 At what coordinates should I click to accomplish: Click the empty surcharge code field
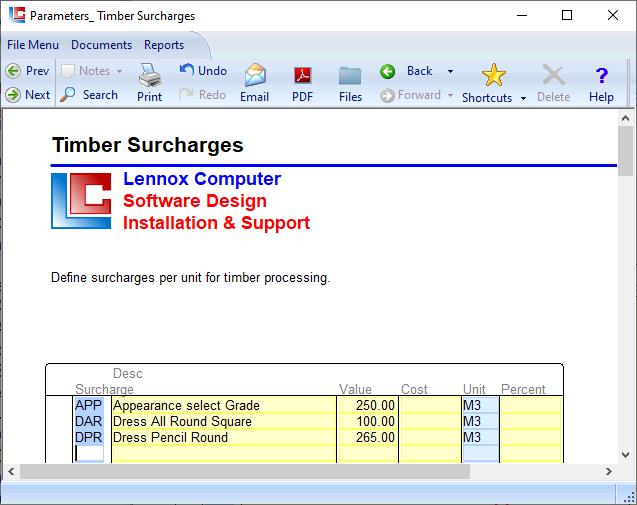click(89, 453)
